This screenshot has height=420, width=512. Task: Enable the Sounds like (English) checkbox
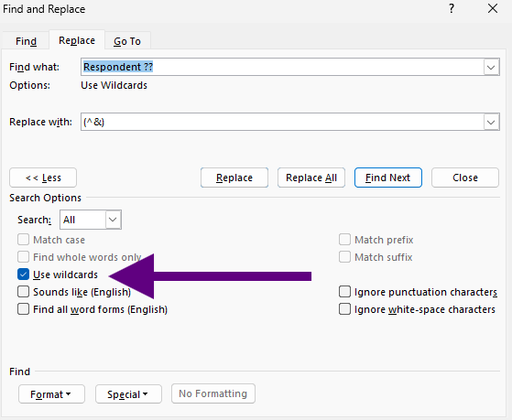pos(23,292)
